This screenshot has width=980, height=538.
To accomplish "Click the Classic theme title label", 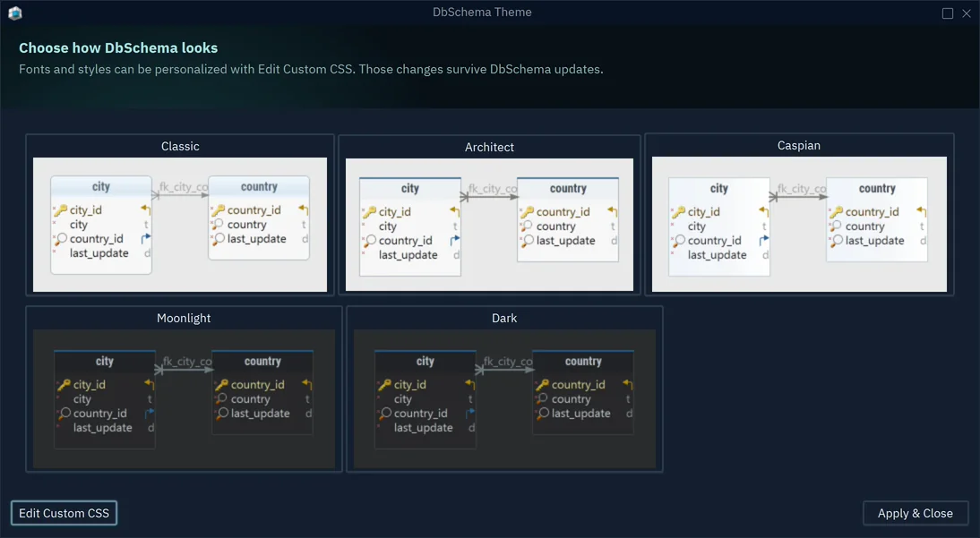I will point(180,146).
